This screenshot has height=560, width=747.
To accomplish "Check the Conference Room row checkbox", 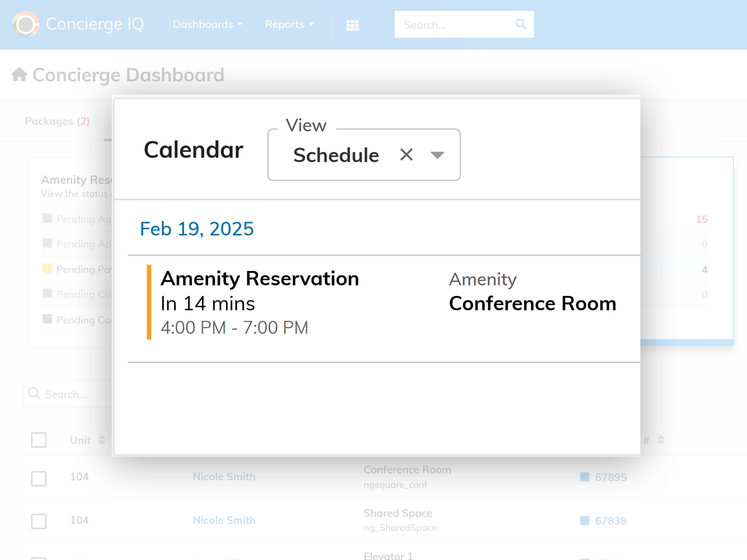I will pyautogui.click(x=39, y=478).
